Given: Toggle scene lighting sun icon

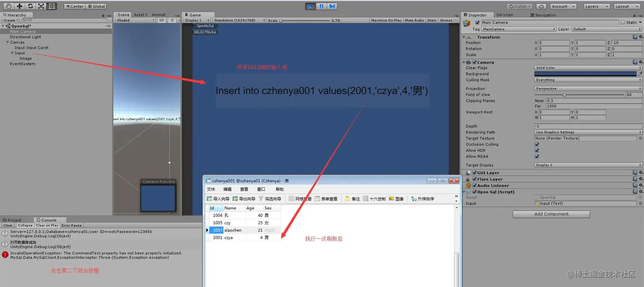Looking at the screenshot, I should pyautogui.click(x=172, y=20).
